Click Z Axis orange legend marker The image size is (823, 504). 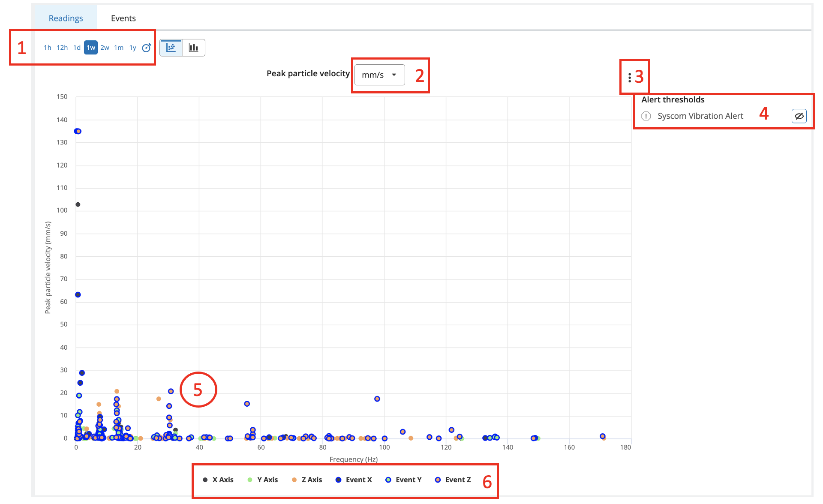pyautogui.click(x=294, y=480)
